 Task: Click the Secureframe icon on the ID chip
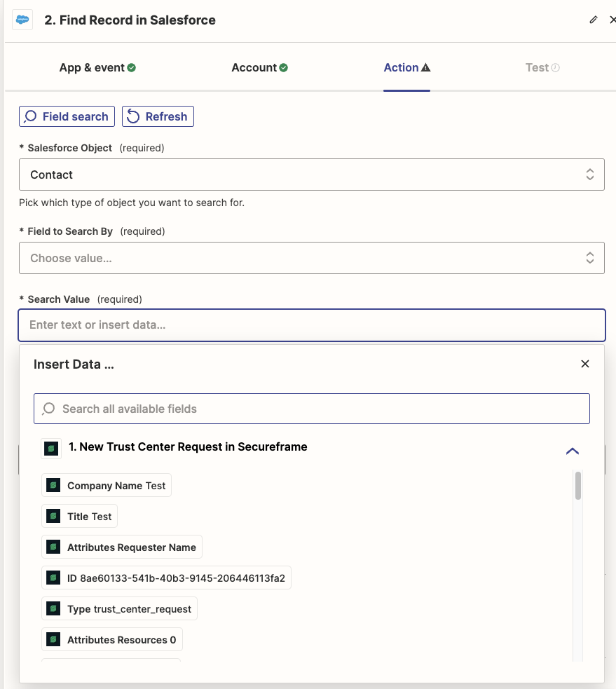(x=53, y=578)
